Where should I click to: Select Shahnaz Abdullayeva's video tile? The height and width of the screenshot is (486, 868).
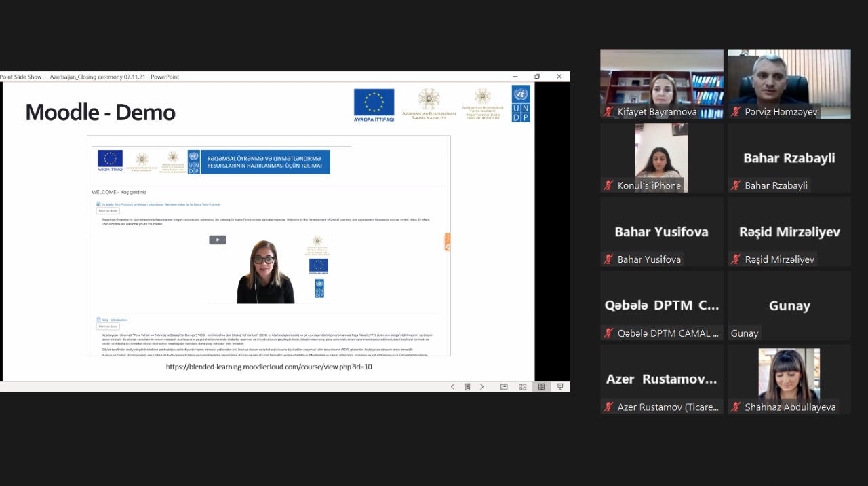click(789, 379)
